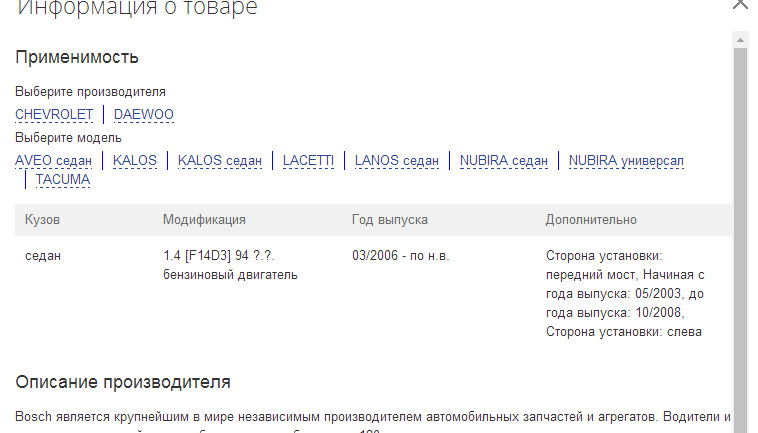758x433 pixels.
Task: Click the scrollbar up arrow
Action: (740, 39)
